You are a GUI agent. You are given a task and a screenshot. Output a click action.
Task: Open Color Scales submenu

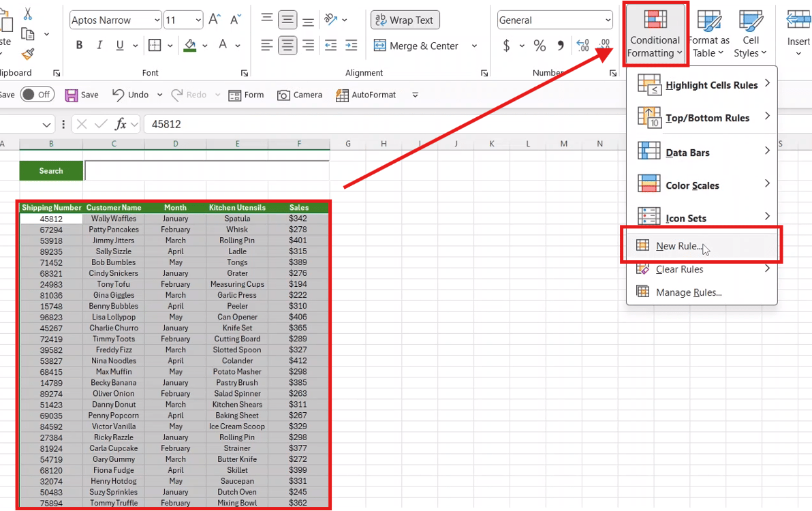(702, 185)
